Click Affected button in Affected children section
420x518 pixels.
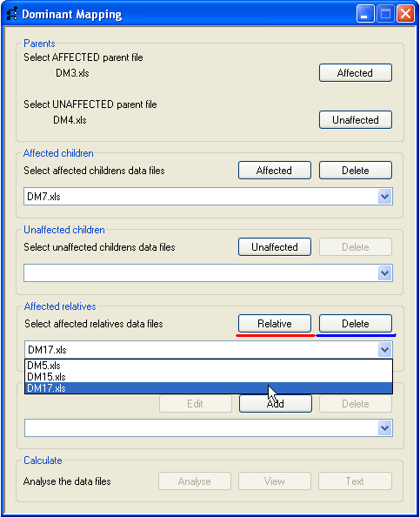pyautogui.click(x=275, y=170)
